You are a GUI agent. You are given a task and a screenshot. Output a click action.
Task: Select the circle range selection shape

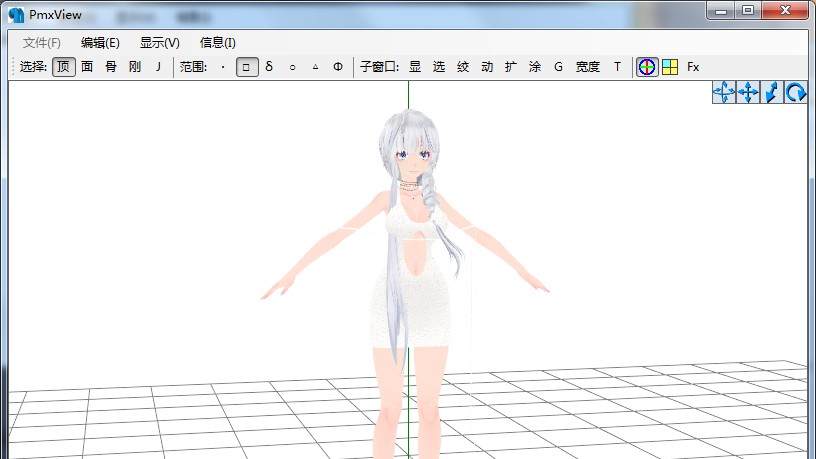click(x=292, y=67)
